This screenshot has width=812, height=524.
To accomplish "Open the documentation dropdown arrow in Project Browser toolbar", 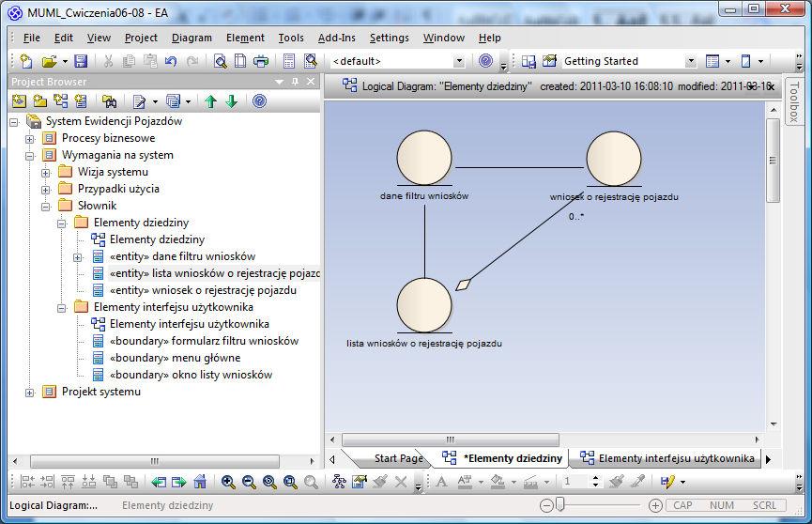I will point(155,101).
